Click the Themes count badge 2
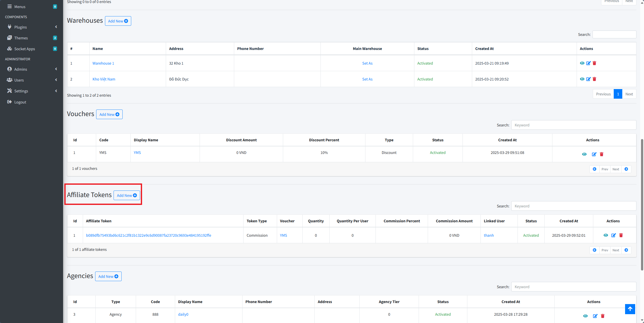This screenshot has height=323, width=644. pos(55,38)
